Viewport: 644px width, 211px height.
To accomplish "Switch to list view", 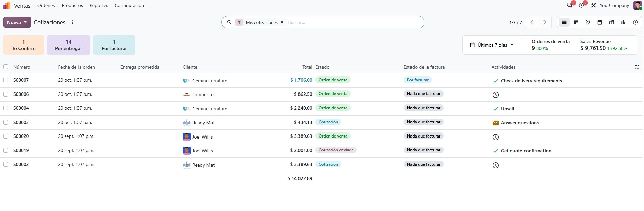I will 564,22.
